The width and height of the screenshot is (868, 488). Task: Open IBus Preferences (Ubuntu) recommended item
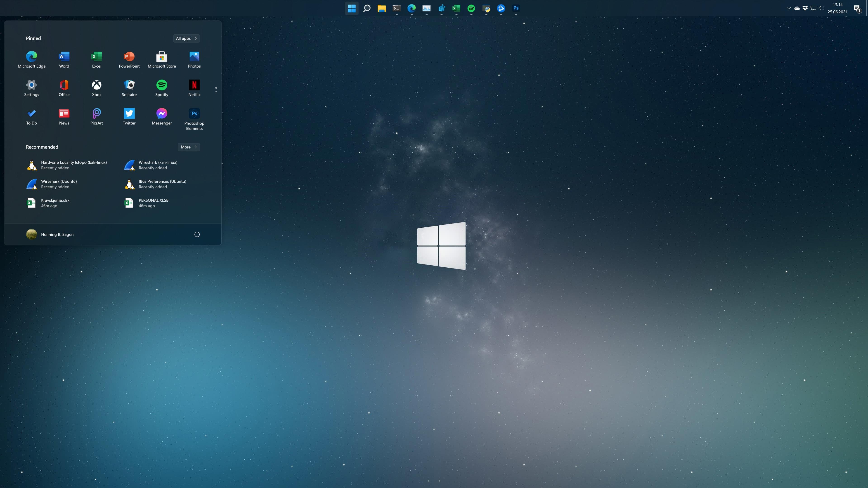click(x=155, y=184)
